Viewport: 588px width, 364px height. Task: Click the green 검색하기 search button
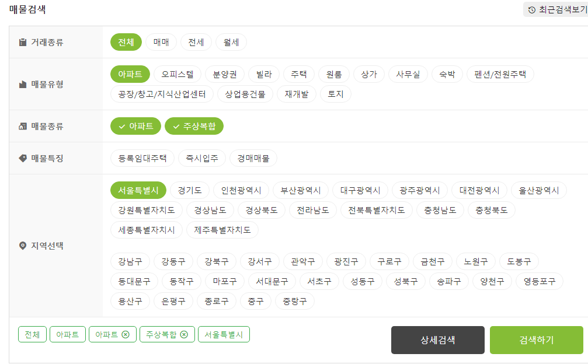pyautogui.click(x=536, y=340)
